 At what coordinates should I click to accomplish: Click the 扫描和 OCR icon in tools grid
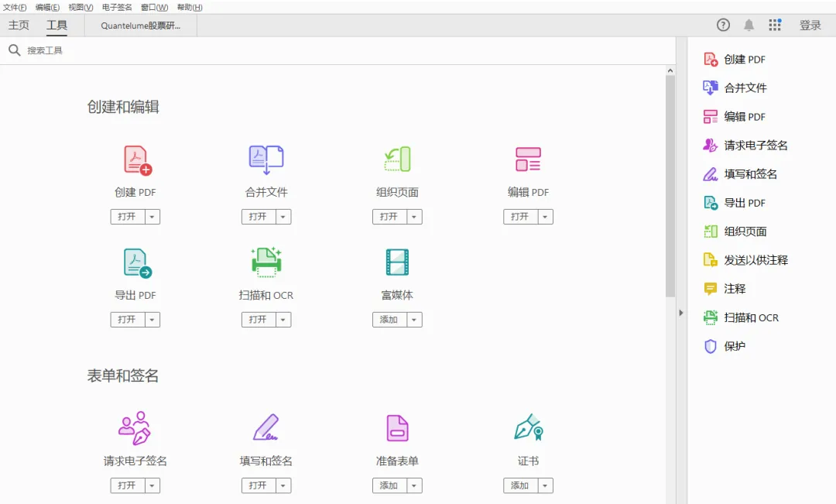[266, 262]
